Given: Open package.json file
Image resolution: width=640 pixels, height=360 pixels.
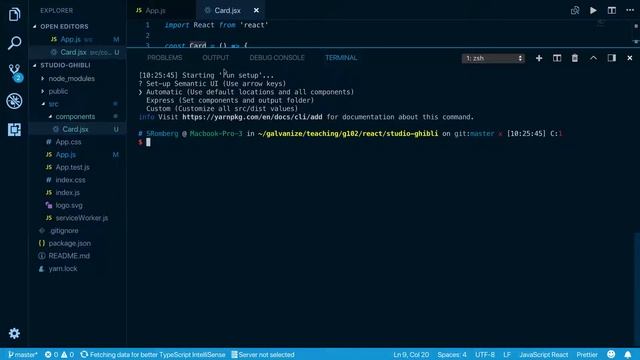Looking at the screenshot, I should 69,243.
